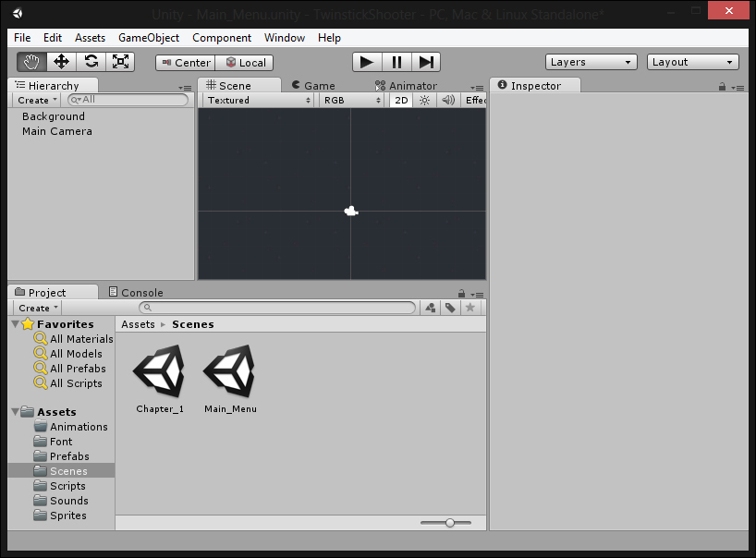Image resolution: width=756 pixels, height=558 pixels.
Task: Open Inspector panel options menu icon
Action: (x=738, y=88)
